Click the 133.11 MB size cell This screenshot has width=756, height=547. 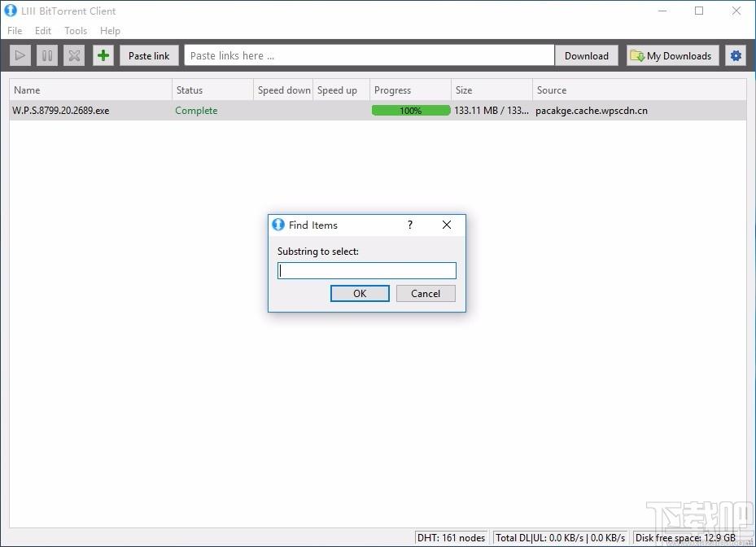[492, 111]
